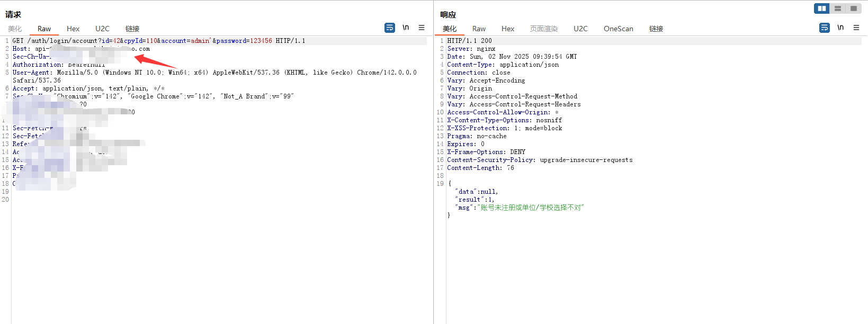Screen dimensions: 868x324
Task: Click the "msg" JSON value 账号未注册或单位/学校选择不对
Action: pyautogui.click(x=530, y=208)
